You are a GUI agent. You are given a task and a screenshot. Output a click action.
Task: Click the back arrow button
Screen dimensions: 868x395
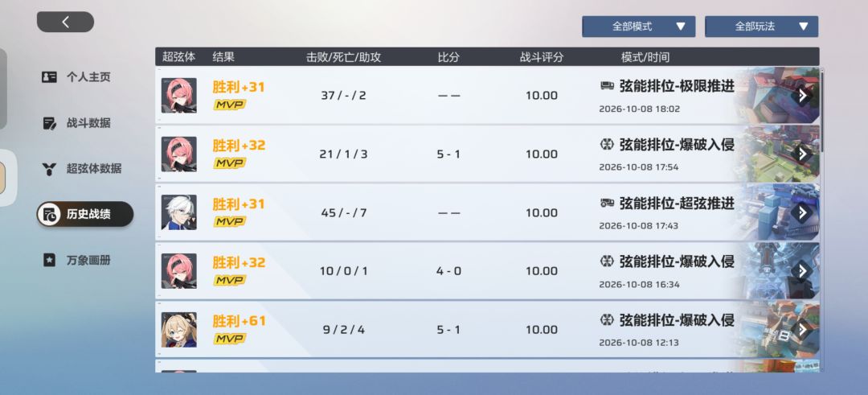click(65, 22)
